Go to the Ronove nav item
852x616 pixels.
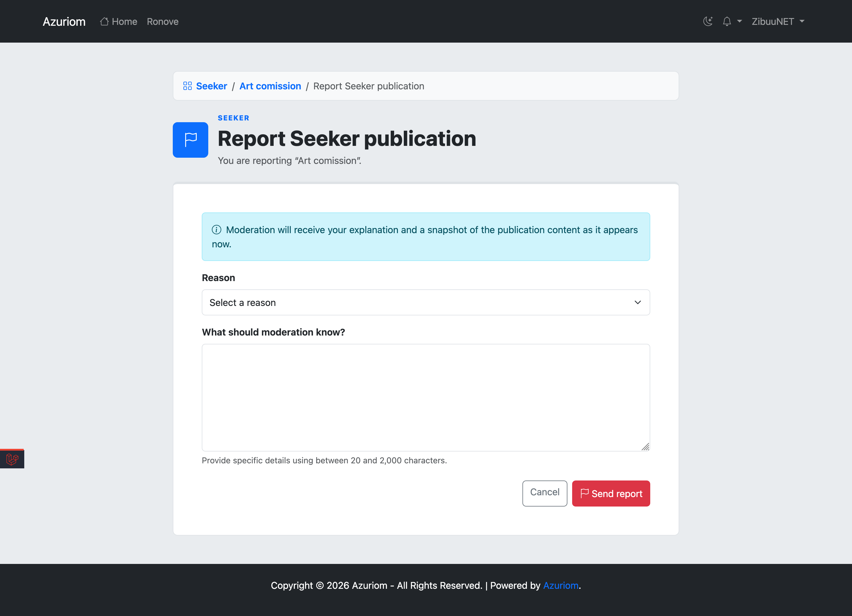click(x=163, y=21)
